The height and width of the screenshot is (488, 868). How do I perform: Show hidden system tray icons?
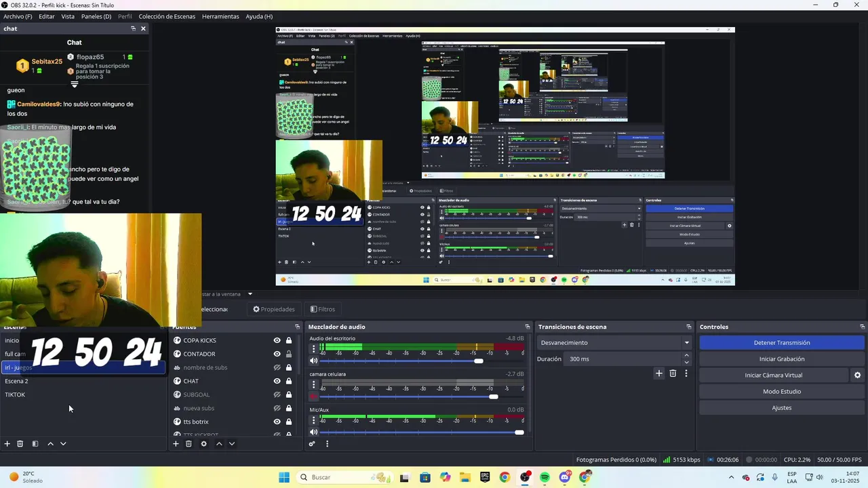731,477
